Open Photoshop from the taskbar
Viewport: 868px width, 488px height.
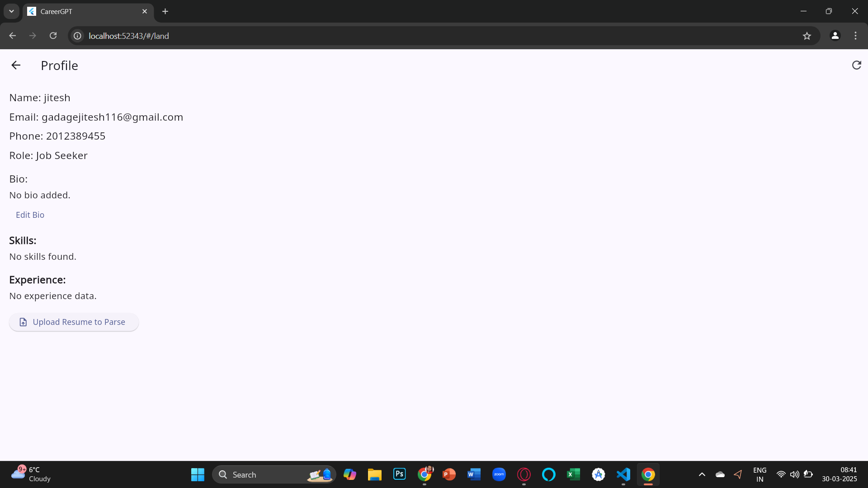(x=400, y=474)
